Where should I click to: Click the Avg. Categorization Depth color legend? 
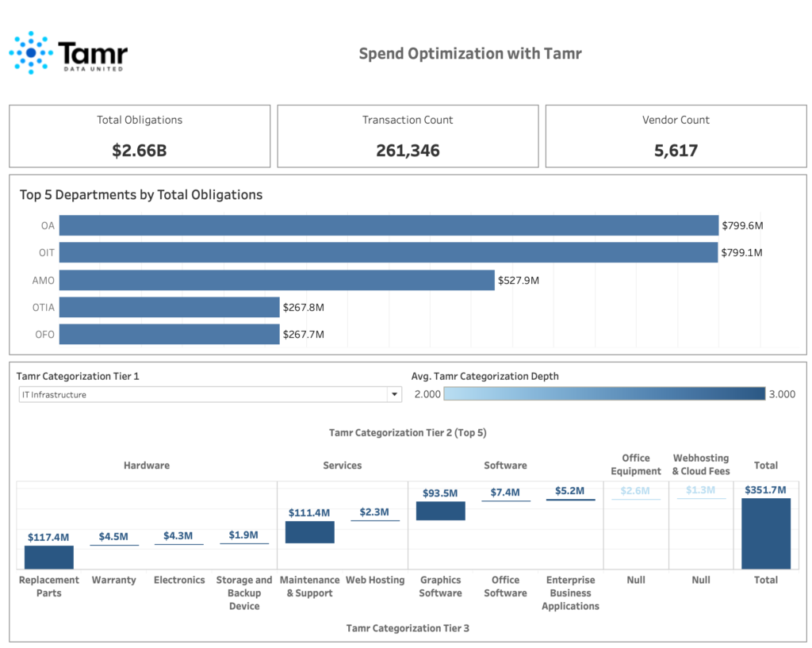click(x=604, y=393)
